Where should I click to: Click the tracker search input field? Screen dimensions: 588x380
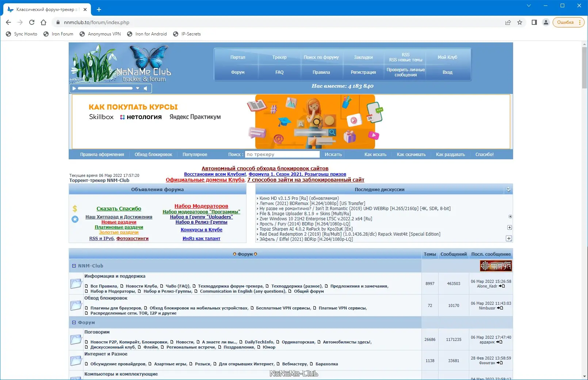click(x=282, y=155)
